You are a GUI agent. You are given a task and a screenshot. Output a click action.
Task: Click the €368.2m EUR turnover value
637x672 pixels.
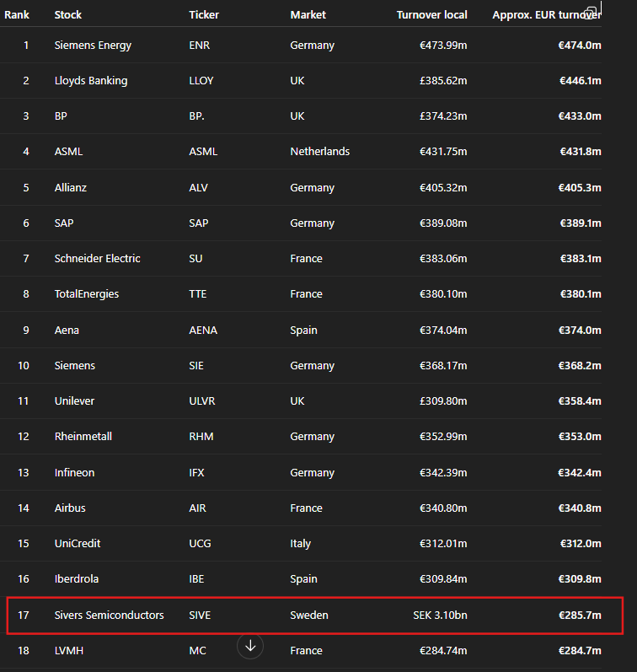pos(580,366)
